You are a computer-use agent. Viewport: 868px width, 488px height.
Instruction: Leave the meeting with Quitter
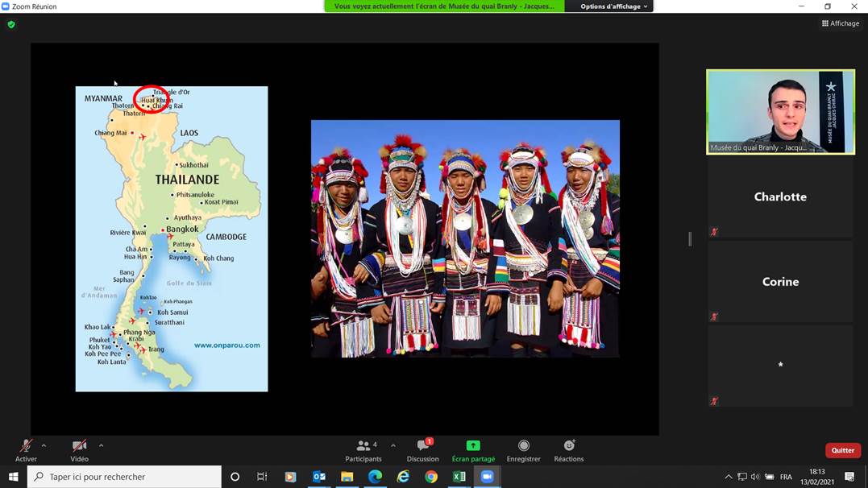coord(843,450)
